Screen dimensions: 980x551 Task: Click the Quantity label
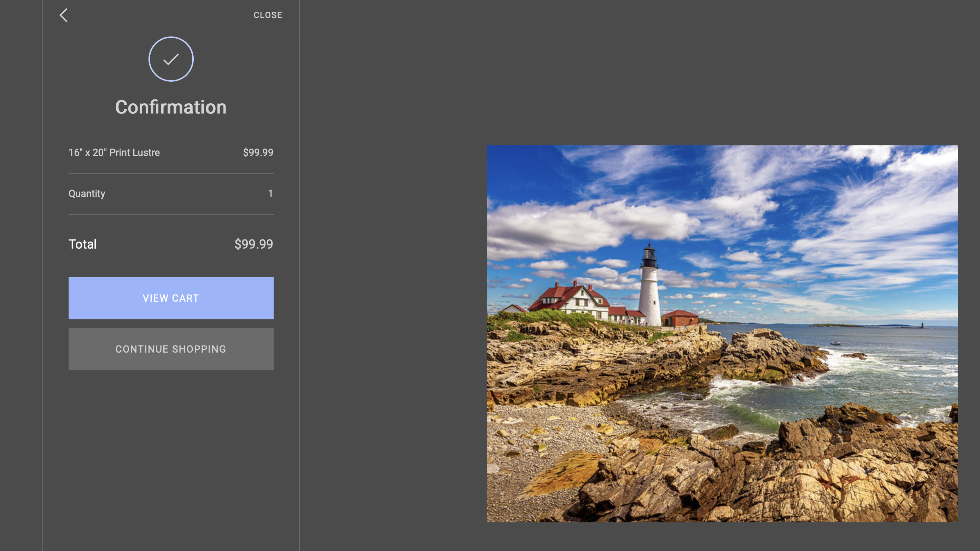pos(87,194)
